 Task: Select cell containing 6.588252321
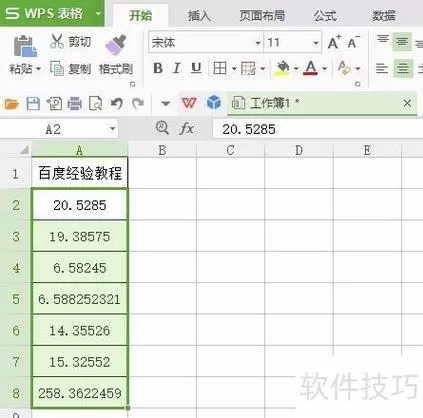(80, 299)
